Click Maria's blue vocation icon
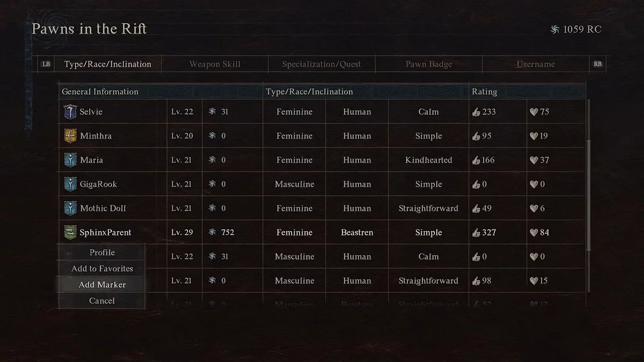644x362 pixels. (70, 160)
